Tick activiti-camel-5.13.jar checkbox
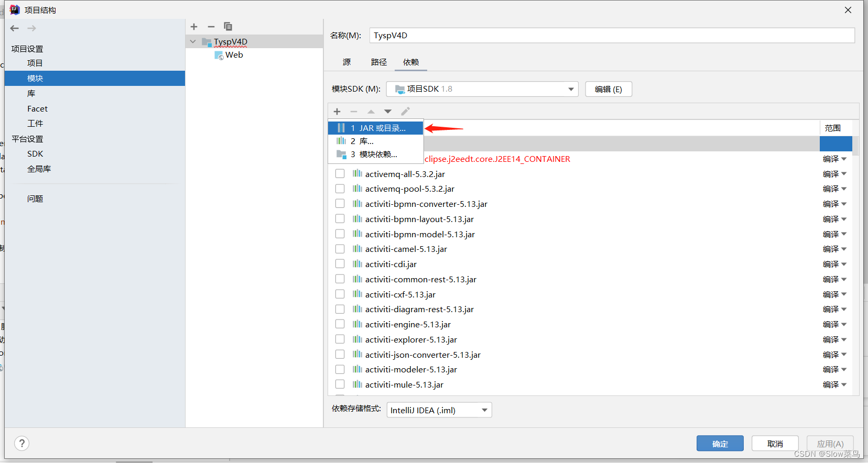This screenshot has width=868, height=463. coord(340,249)
